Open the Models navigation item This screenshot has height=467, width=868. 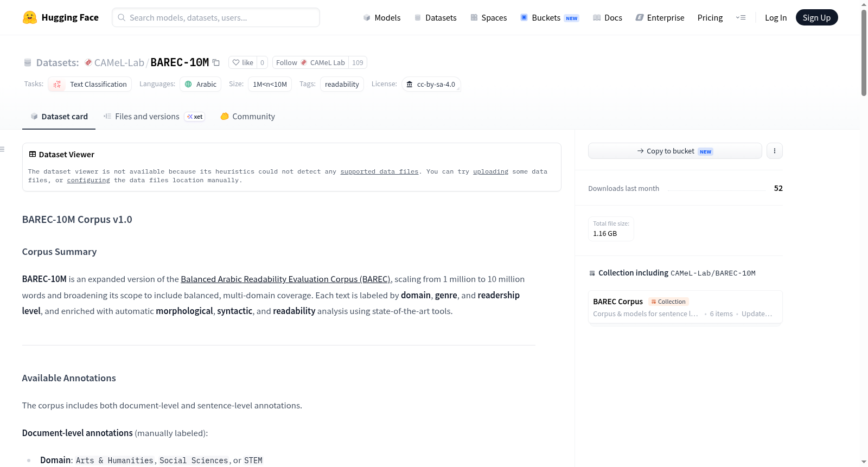[x=382, y=17]
